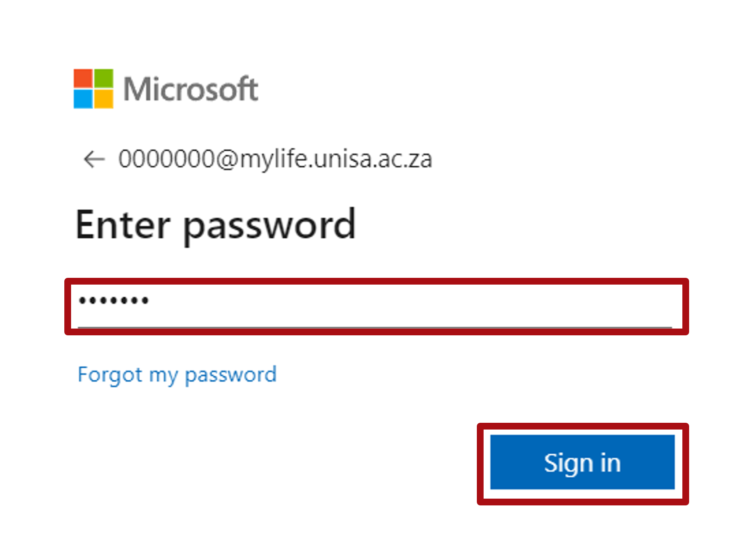Open the Forgot my password link

[x=177, y=375]
